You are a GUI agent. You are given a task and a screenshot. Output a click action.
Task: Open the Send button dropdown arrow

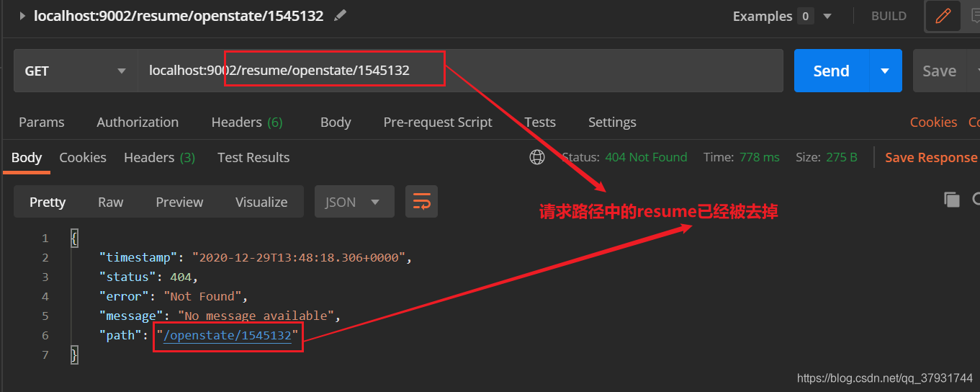pyautogui.click(x=886, y=71)
